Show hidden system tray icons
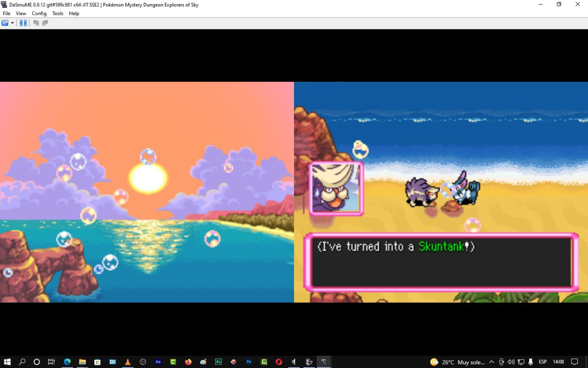The image size is (588, 368). click(x=492, y=362)
